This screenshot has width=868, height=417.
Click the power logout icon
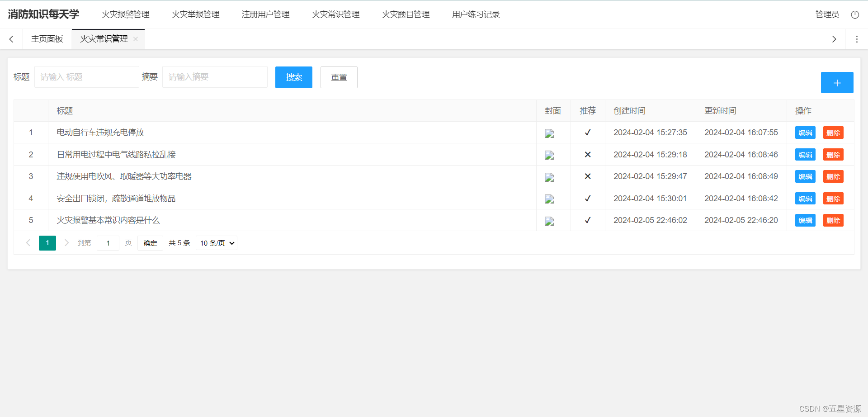click(855, 14)
